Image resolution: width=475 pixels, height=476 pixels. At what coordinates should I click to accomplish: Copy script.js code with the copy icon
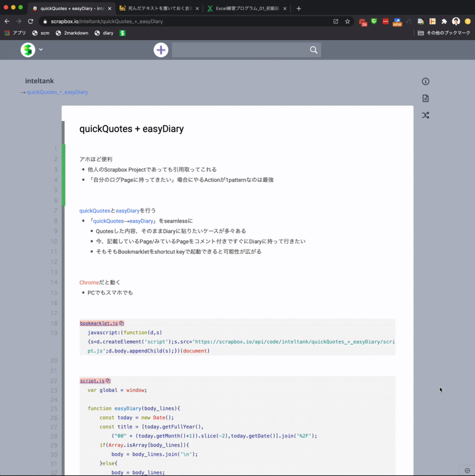108,380
